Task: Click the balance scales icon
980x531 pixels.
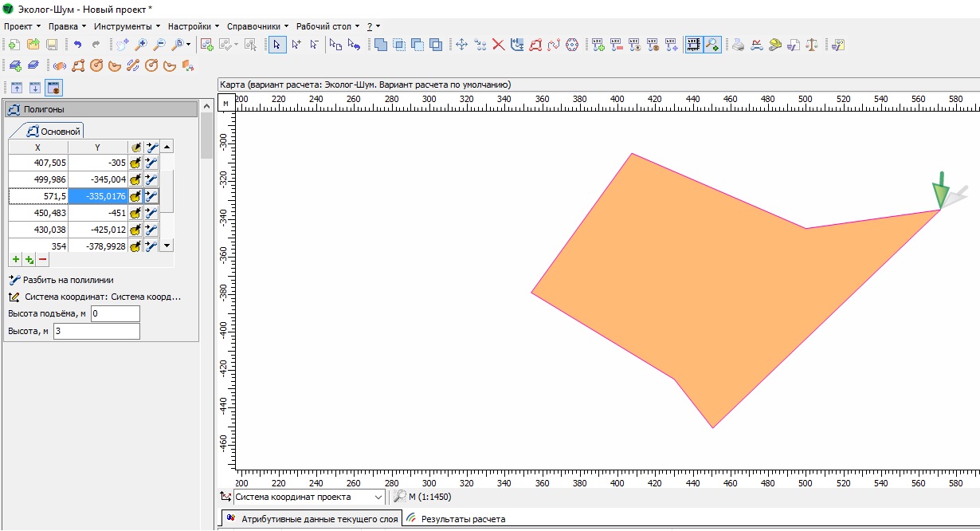Action: coord(811,45)
